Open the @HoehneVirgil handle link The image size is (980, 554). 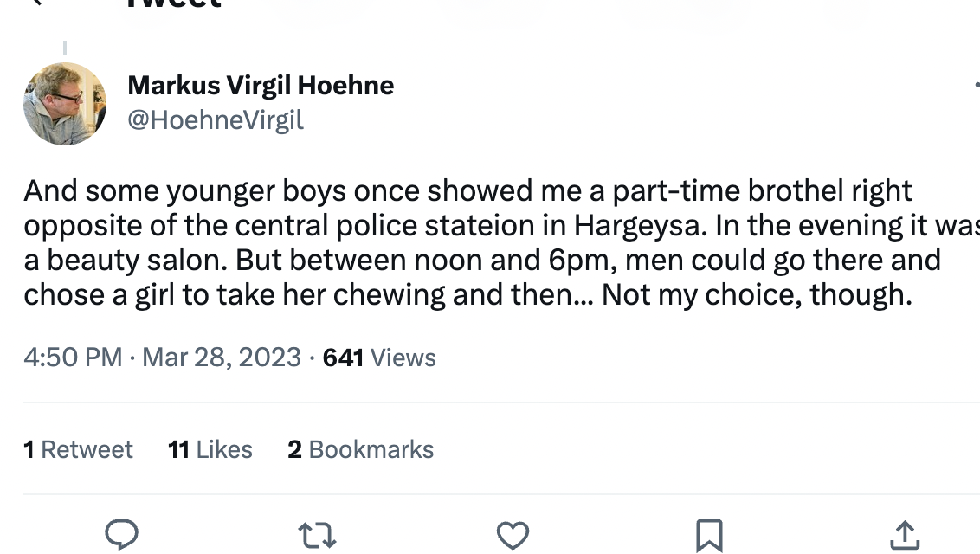tap(216, 119)
